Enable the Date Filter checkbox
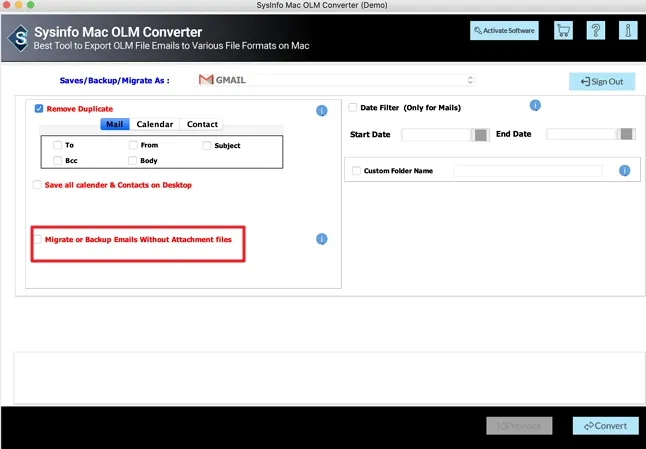The image size is (646, 449). coord(353,108)
